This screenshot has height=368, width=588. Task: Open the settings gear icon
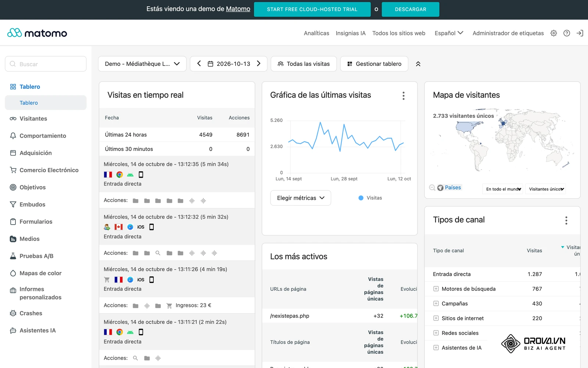[553, 33]
